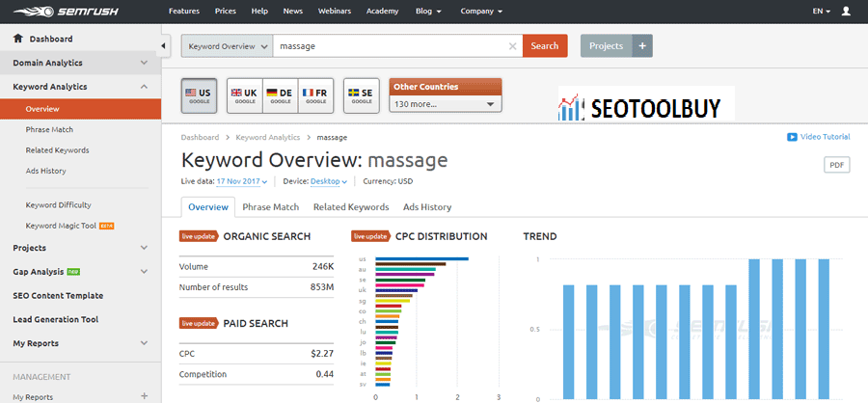The height and width of the screenshot is (403, 868).
Task: Click the first blue Trend chart bar
Action: coord(569,342)
